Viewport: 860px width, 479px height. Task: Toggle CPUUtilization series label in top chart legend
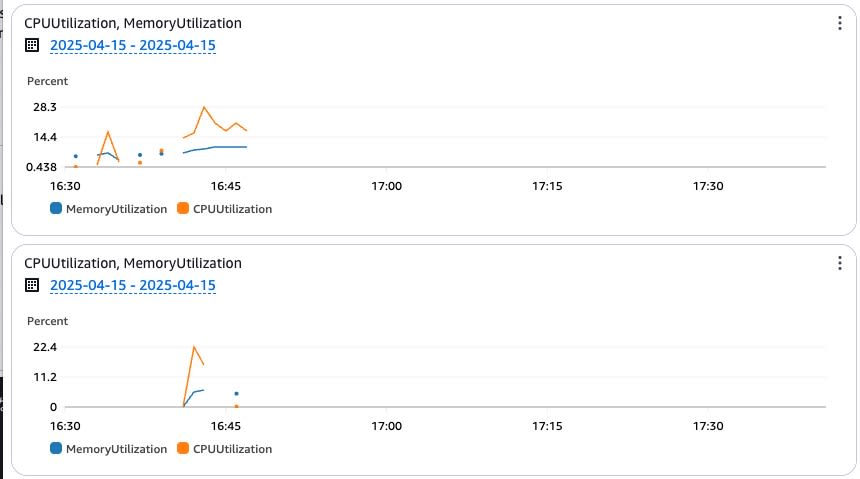(233, 209)
